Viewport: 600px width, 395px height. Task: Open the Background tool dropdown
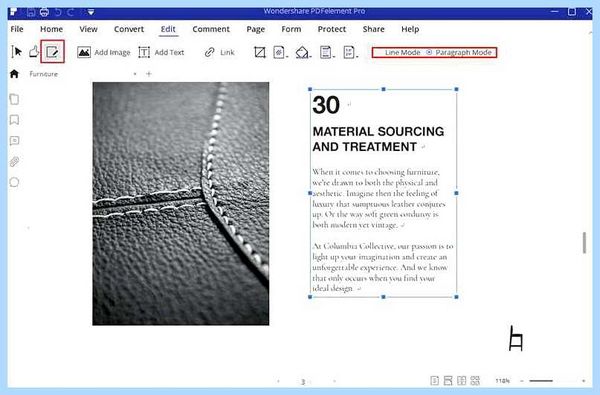pyautogui.click(x=303, y=52)
